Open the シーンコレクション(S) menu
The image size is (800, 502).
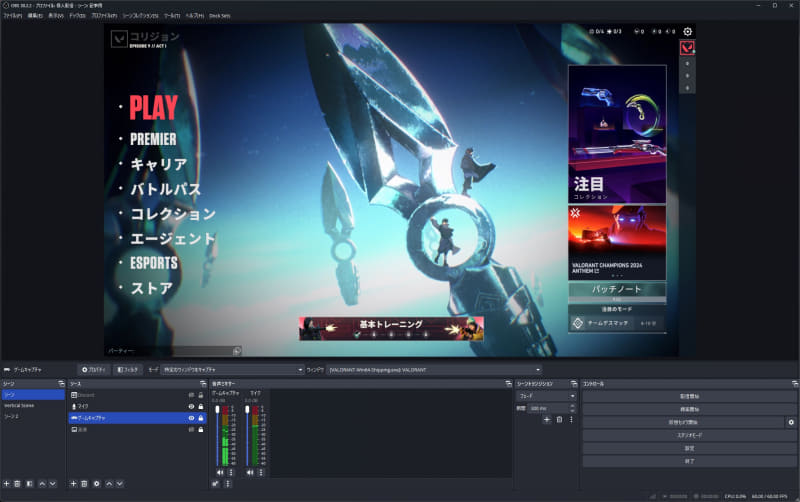pos(140,16)
